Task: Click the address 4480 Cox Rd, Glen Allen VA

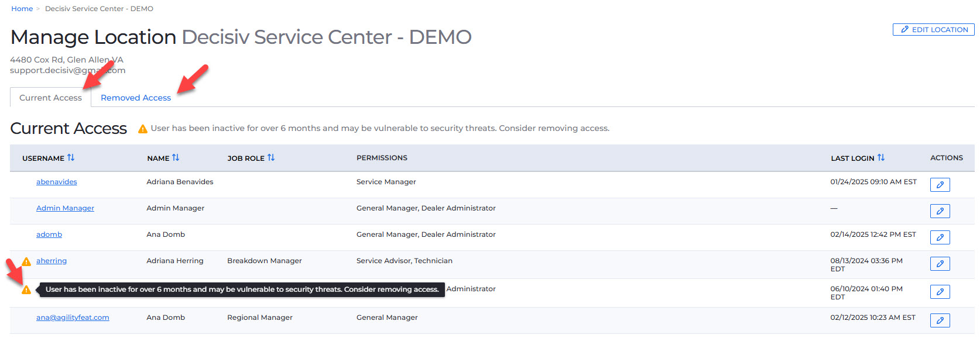Action: [67, 60]
